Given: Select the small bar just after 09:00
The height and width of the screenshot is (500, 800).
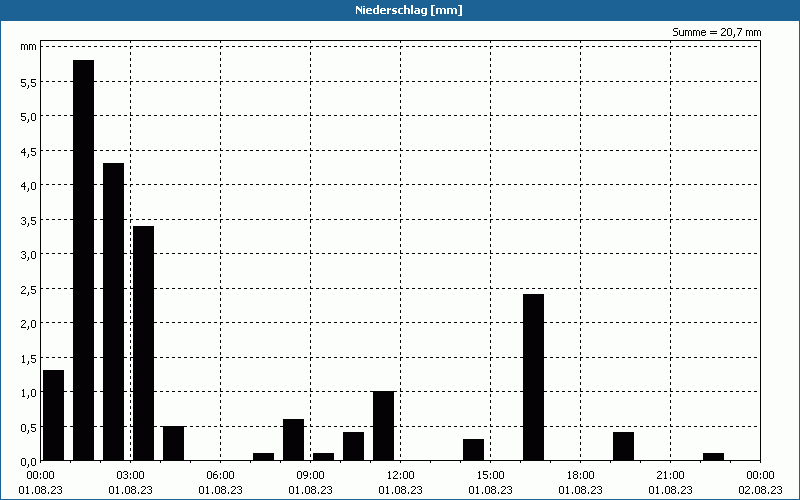Looking at the screenshot, I should [323, 457].
